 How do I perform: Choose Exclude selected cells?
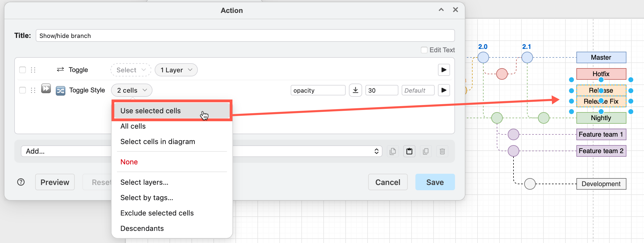(172, 213)
